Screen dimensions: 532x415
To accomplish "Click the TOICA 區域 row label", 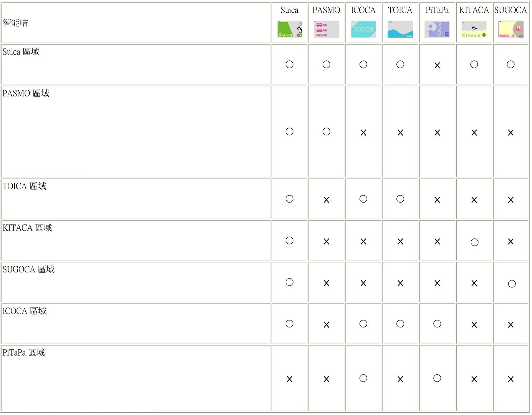I will (x=24, y=186).
